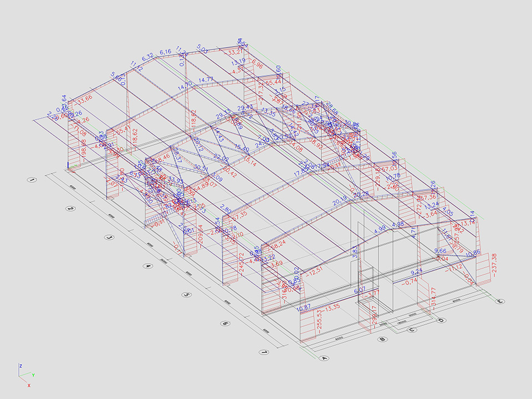
Task: Click the grid line marker 3
Action: 109,237
